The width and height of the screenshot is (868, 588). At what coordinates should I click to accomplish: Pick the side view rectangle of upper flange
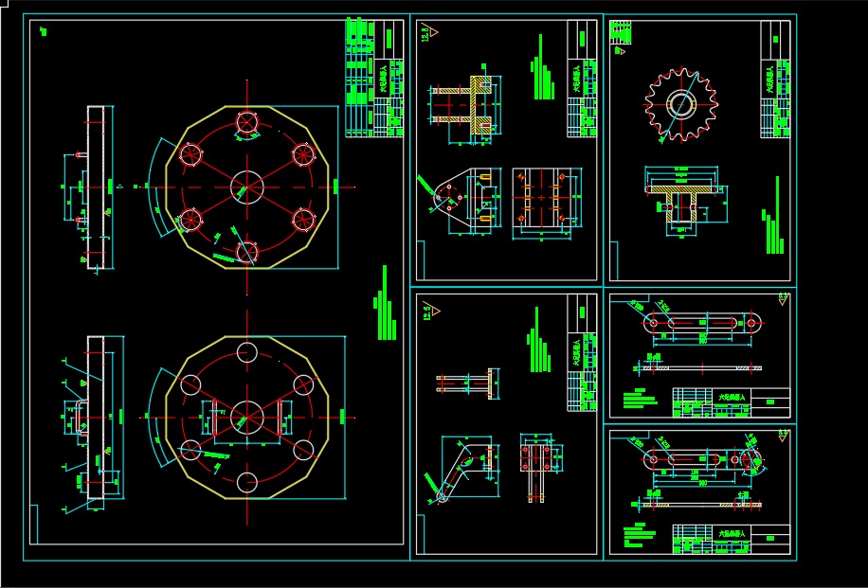(x=95, y=187)
